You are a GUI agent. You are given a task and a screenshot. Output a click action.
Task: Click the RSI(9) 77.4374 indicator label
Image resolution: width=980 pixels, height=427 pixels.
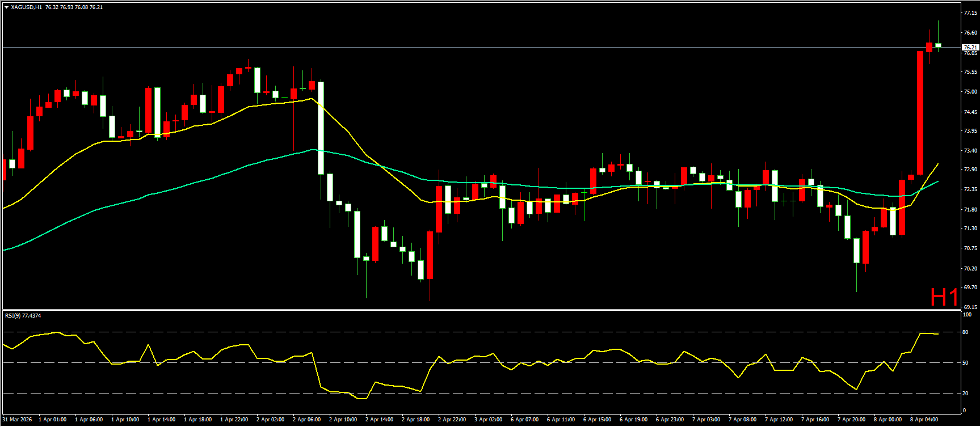[x=23, y=315]
